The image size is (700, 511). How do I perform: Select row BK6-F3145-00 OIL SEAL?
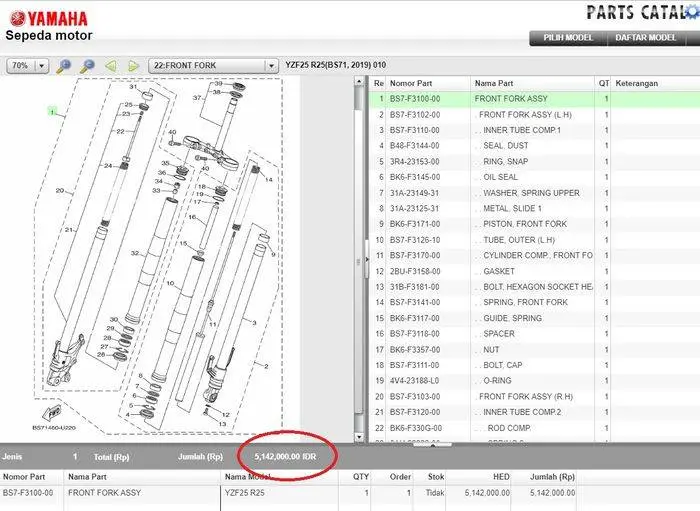click(534, 177)
